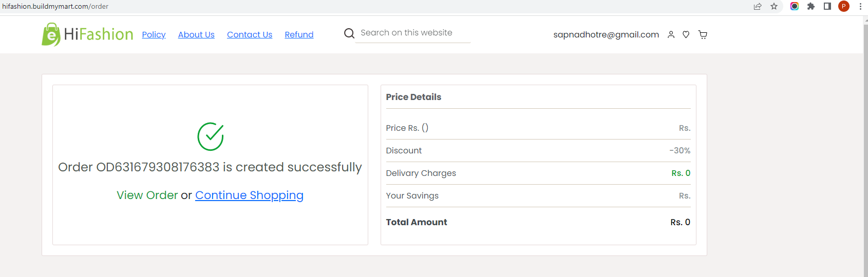This screenshot has width=868, height=277.
Task: Open the Refund link
Action: point(299,34)
